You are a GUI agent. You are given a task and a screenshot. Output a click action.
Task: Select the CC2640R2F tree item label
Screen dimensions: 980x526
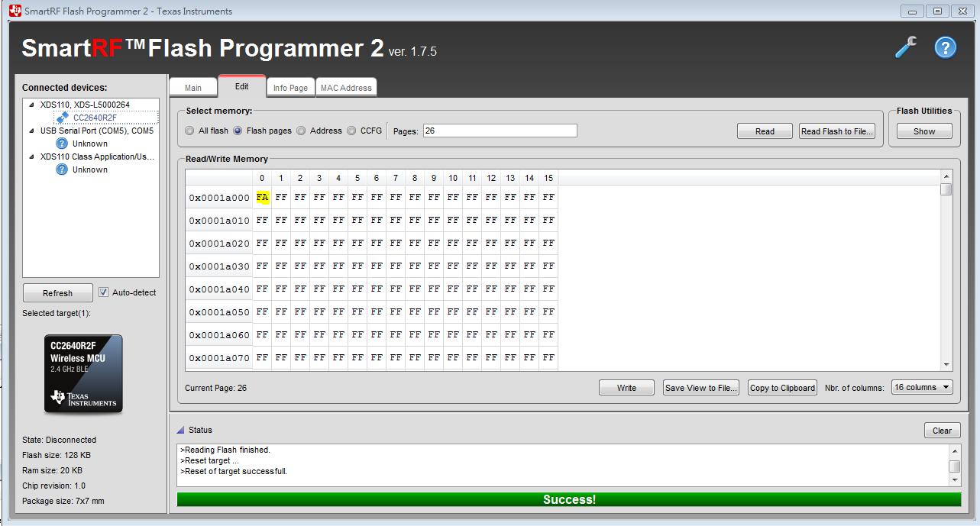coord(95,118)
